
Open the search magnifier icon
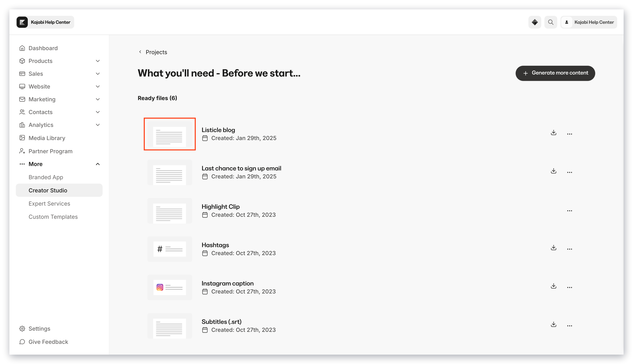tap(550, 22)
